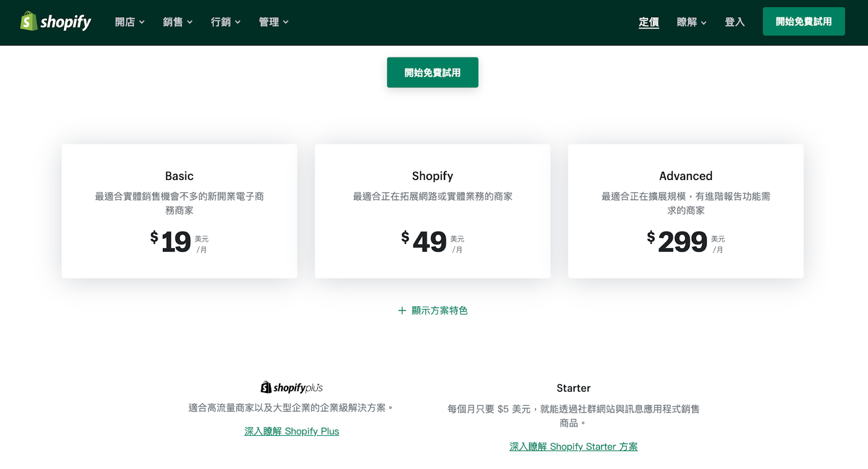Screen dimensions: 868x469
Task: Select the Advanced plan card
Action: pyautogui.click(x=686, y=211)
